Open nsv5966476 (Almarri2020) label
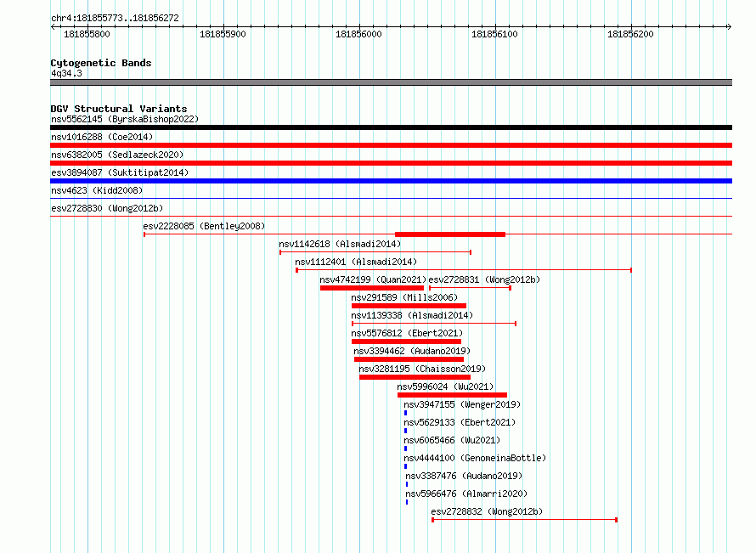The image size is (756, 553). click(x=466, y=494)
